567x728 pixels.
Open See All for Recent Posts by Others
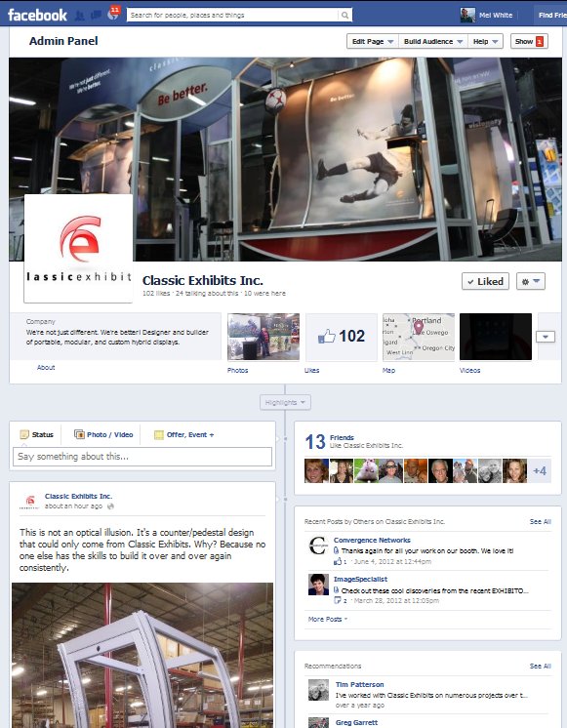[x=540, y=521]
